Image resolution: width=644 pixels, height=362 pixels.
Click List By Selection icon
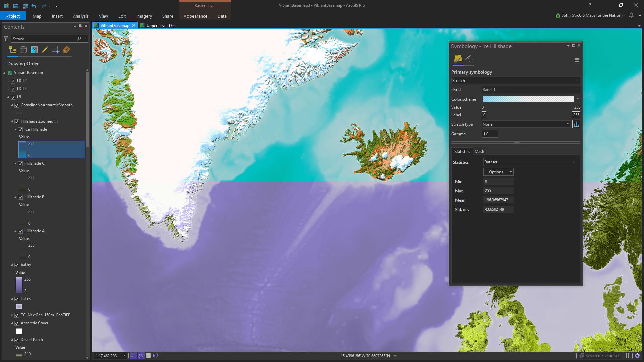34,50
